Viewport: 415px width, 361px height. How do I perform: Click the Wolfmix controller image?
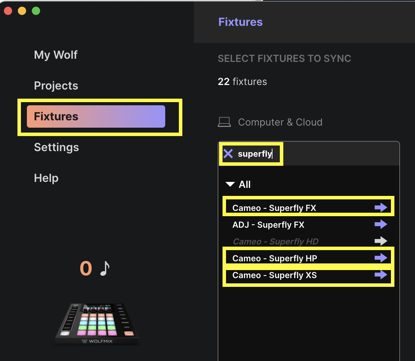(x=97, y=324)
